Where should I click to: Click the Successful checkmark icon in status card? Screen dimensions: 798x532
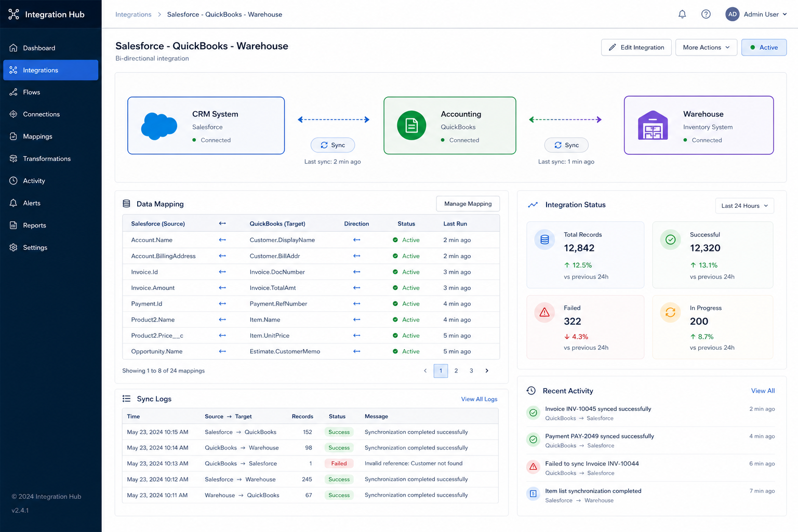[x=670, y=240]
